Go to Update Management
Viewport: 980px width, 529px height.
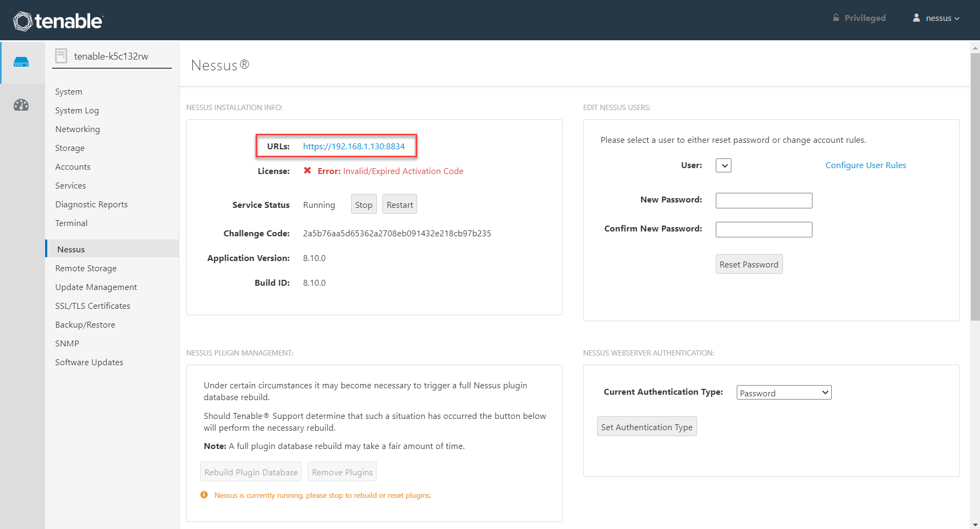pos(96,287)
